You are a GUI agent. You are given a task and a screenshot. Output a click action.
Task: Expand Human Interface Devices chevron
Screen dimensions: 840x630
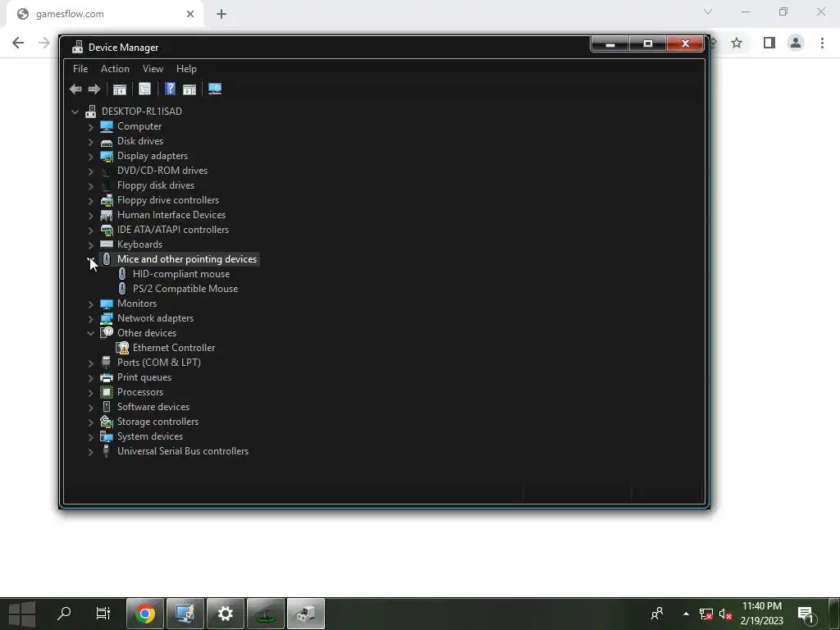coord(90,215)
